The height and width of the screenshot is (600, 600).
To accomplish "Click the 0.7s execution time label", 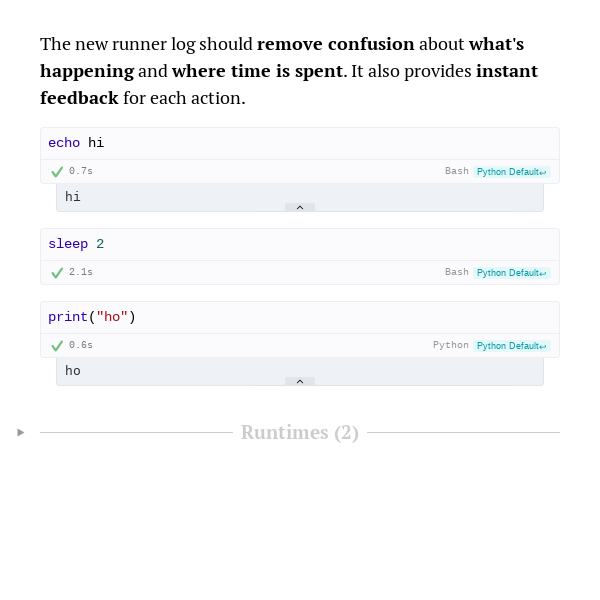I will click(x=81, y=171).
